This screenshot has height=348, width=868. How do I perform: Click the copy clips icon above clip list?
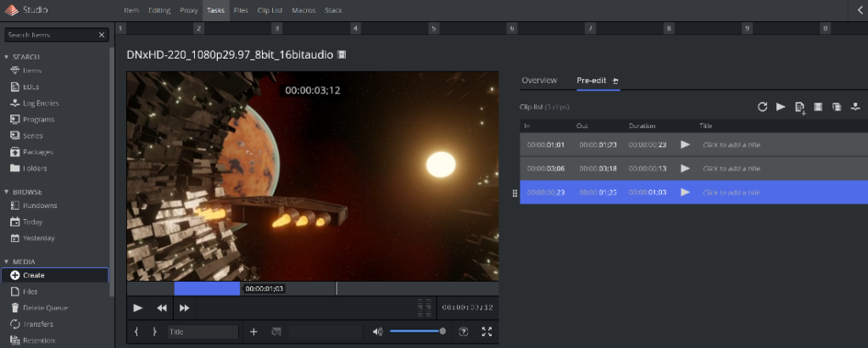tap(837, 107)
